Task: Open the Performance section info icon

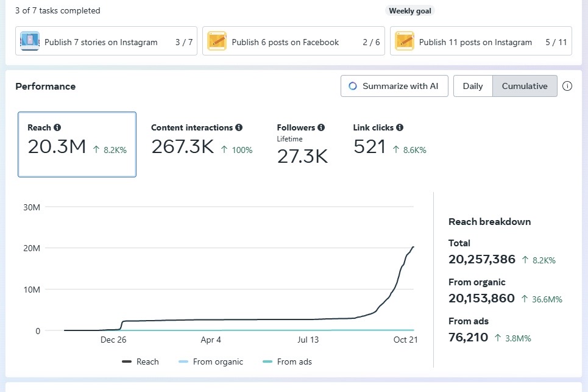Action: tap(567, 86)
